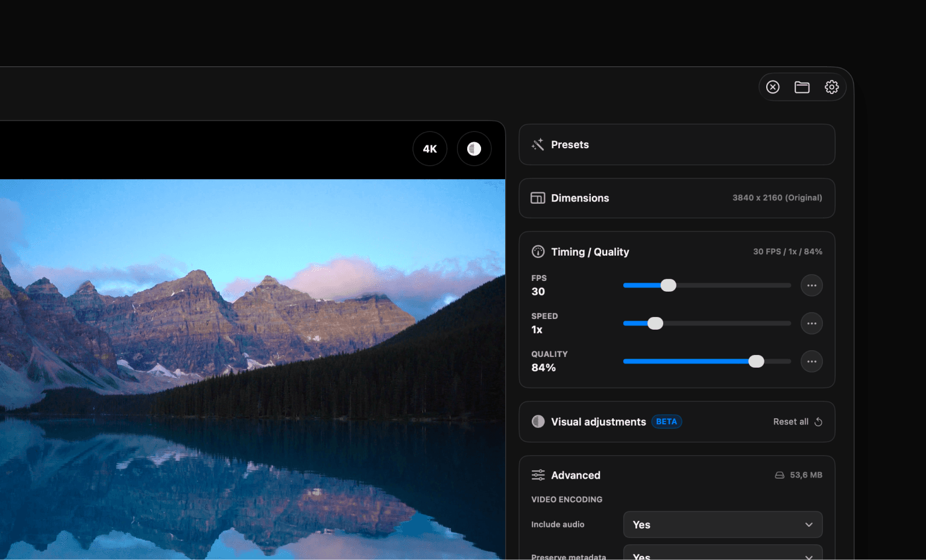Click the Timing / Quality gauge icon
Image resolution: width=926 pixels, height=560 pixels.
[538, 252]
